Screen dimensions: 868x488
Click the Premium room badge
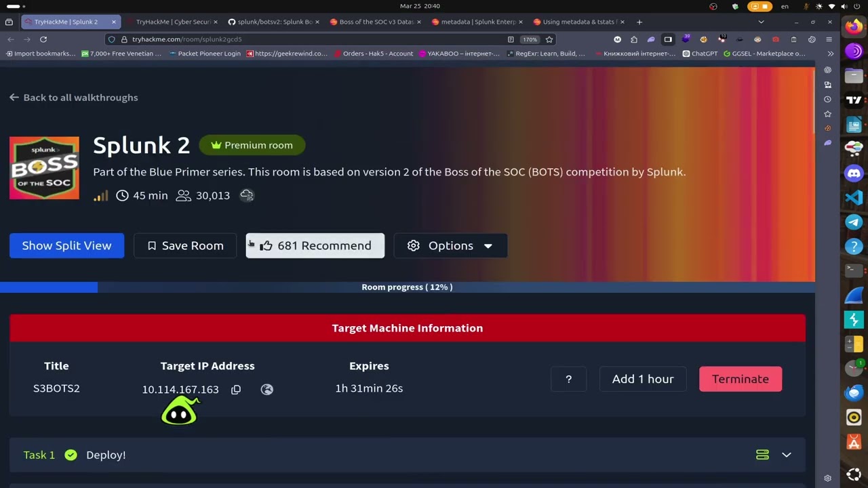click(252, 145)
